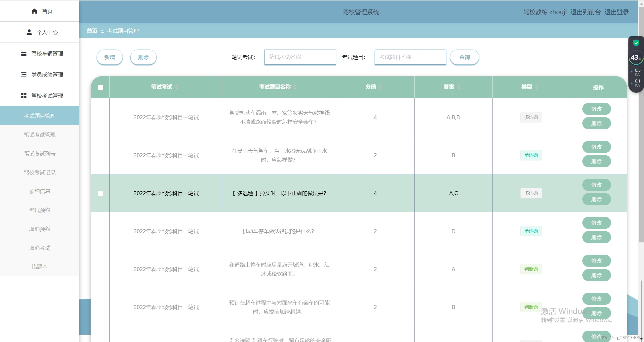The height and width of the screenshot is (342, 644).
Task: Click the home icon beside 首页
Action: (34, 11)
